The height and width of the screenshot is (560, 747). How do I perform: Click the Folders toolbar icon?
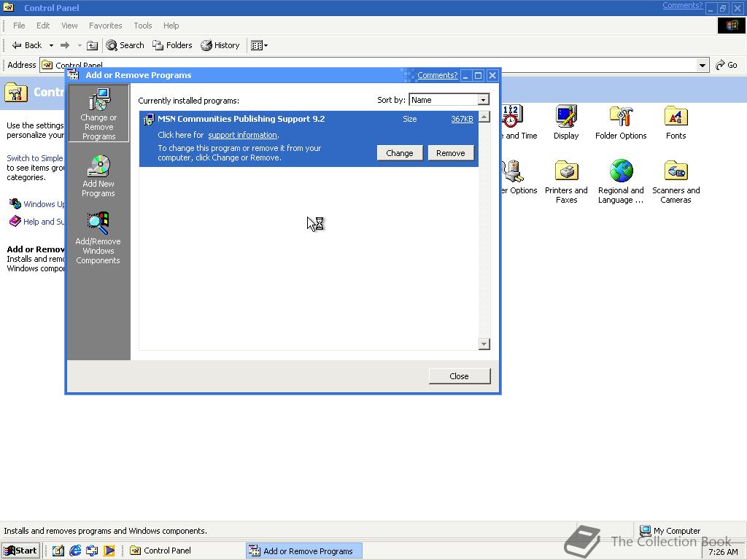pos(172,44)
